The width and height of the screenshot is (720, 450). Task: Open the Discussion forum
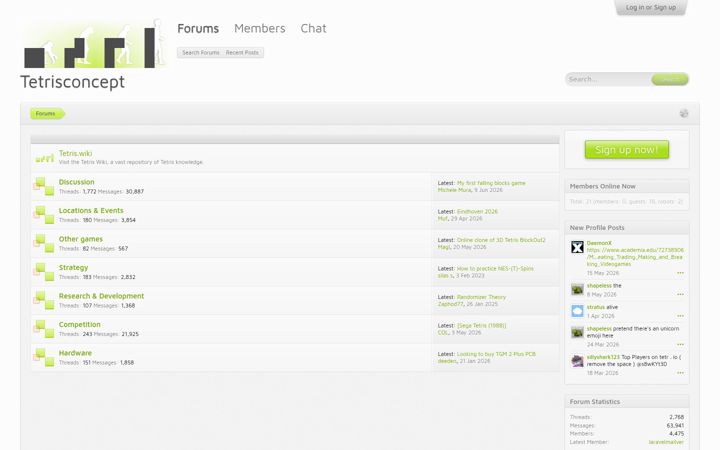point(76,182)
